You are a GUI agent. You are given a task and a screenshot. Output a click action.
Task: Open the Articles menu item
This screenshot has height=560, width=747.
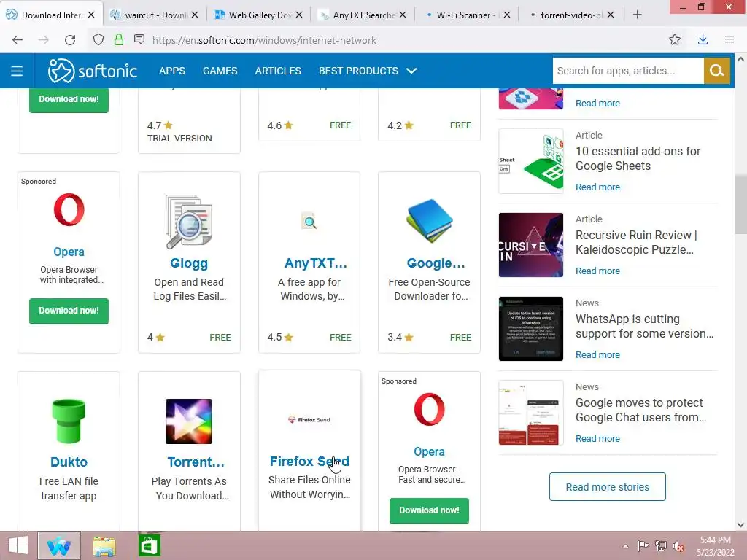[278, 71]
